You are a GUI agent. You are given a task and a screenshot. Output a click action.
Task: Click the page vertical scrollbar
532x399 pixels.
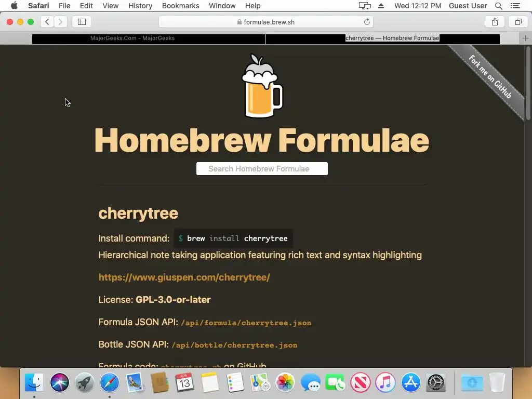(x=528, y=83)
